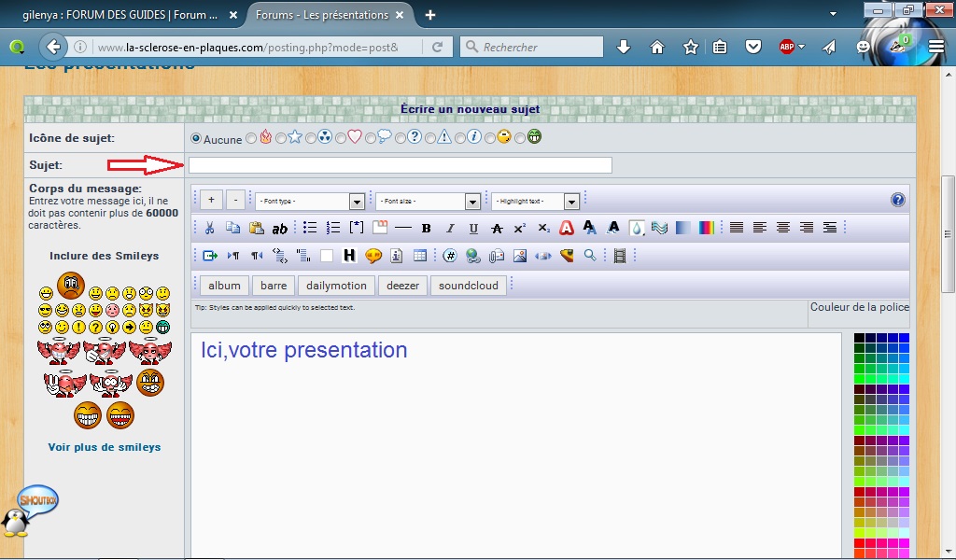This screenshot has height=560, width=956.
Task: Open the Highlight text dropdown
Action: (535, 201)
